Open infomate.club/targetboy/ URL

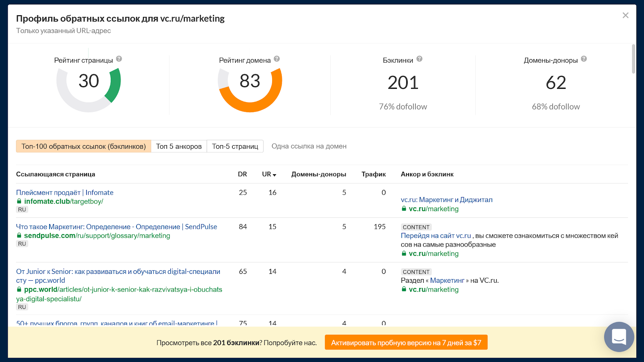point(64,202)
